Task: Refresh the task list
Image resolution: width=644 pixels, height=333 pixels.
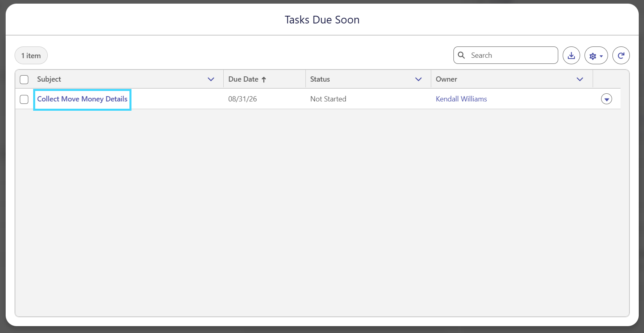Action: coord(621,55)
